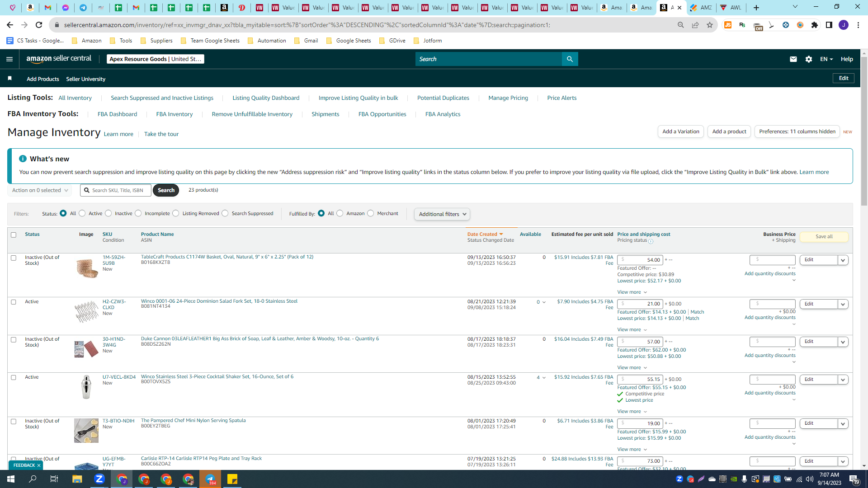Check the Duke Cannon Soap row checkbox
Viewport: 868px width, 488px height.
coord(14,340)
